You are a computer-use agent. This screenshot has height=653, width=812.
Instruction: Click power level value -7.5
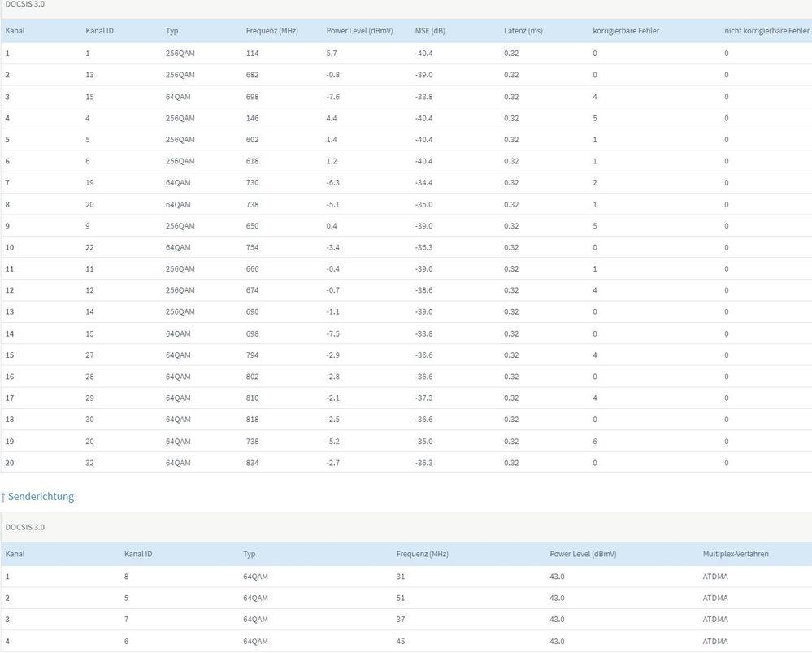click(333, 333)
